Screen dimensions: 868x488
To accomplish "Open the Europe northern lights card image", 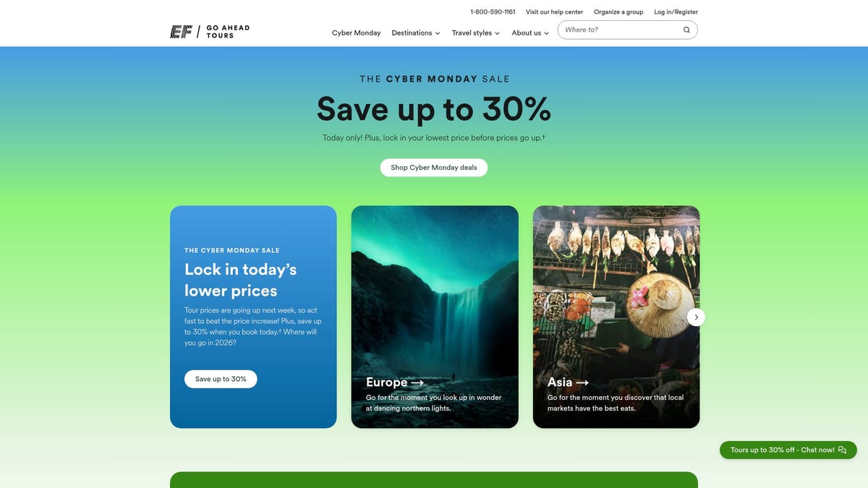I will pos(435,317).
